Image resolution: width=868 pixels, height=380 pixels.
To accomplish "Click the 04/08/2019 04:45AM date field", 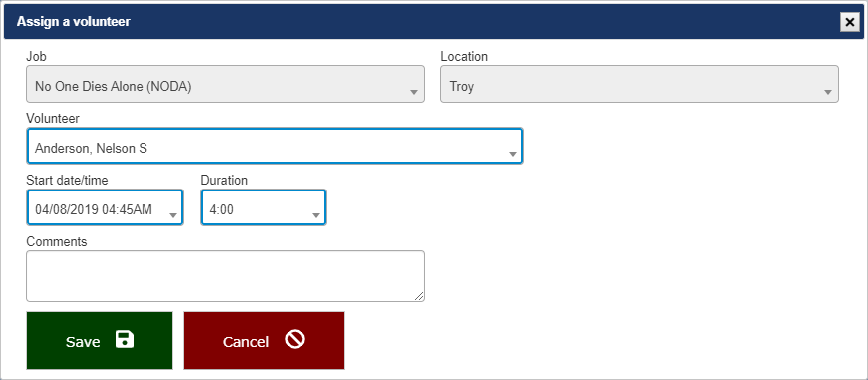I will coord(105,207).
